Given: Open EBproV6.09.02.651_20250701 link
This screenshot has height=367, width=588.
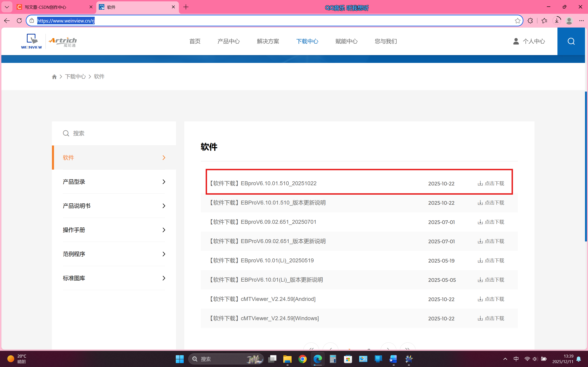Looking at the screenshot, I should (x=278, y=222).
